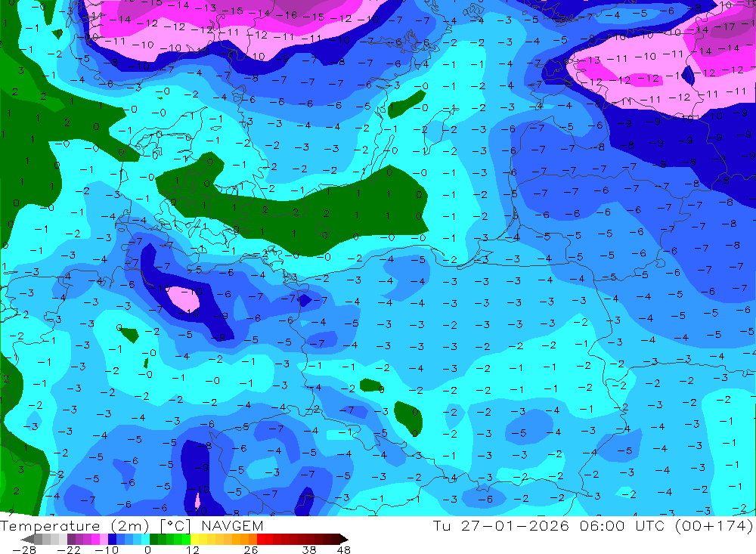Click the '-22' legend scale label
Viewport: 756px width, 554px height.
tap(69, 550)
